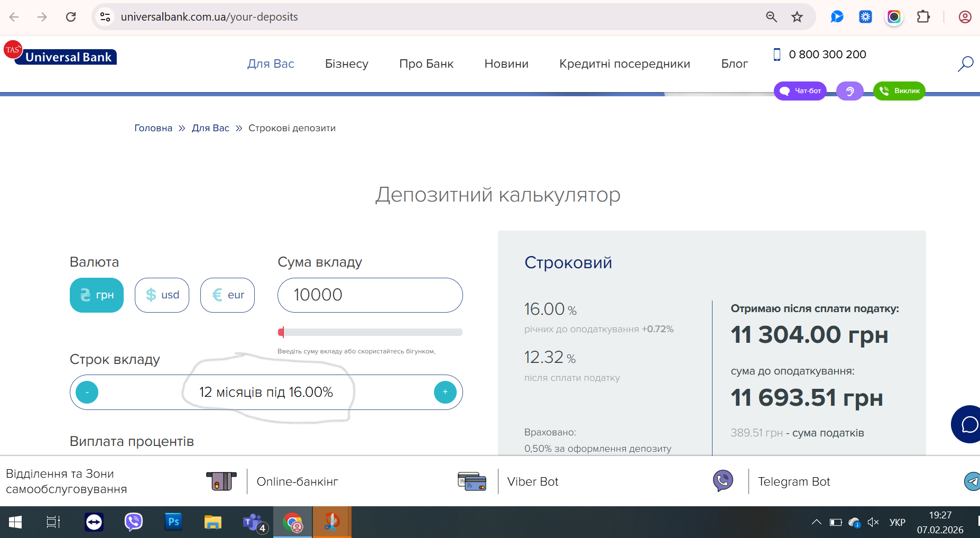
Task: Open Windows Start menu
Action: point(15,523)
